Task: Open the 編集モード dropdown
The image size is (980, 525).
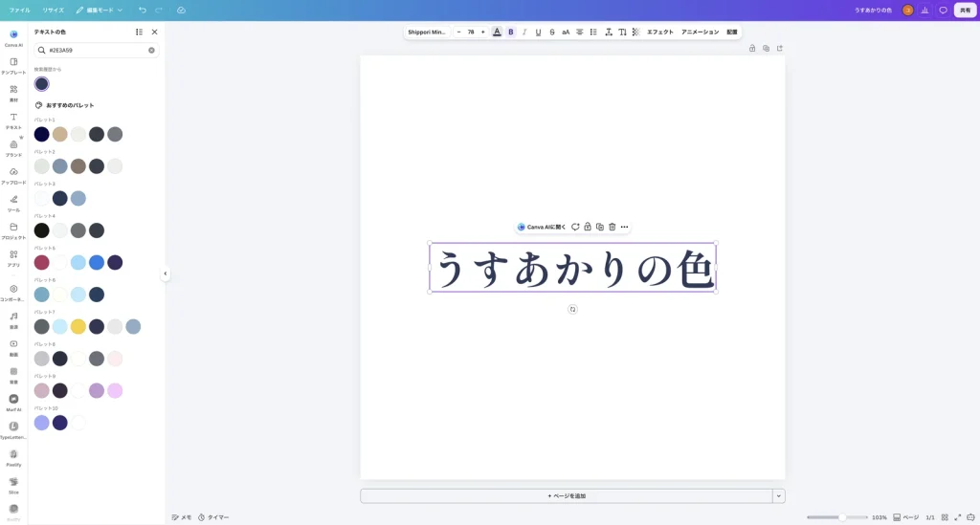Action: [100, 10]
